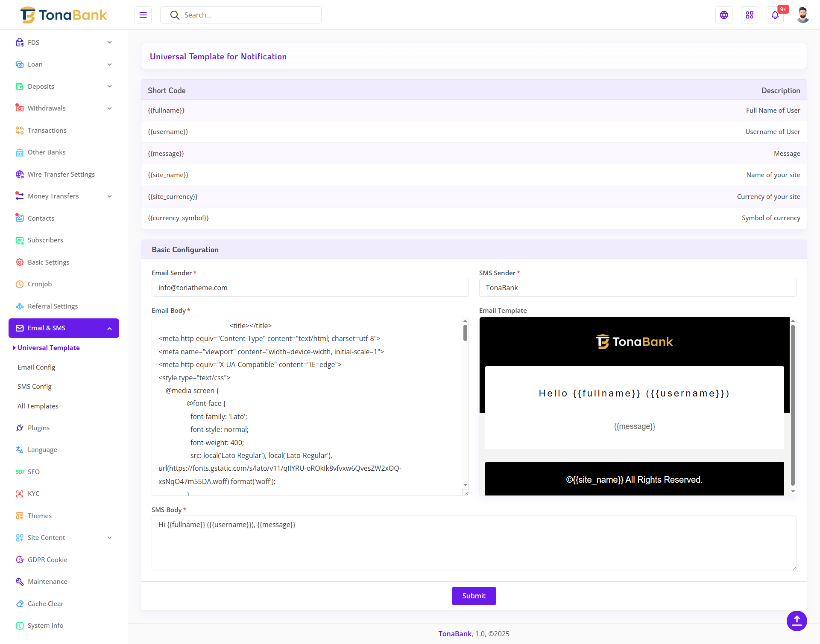Click the scroll-to-top arrow button
The image size is (820, 644).
797,621
